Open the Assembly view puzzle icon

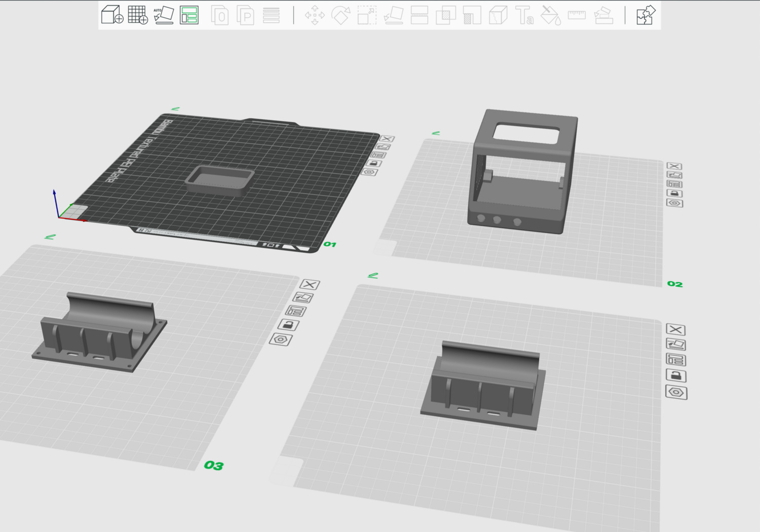point(645,15)
